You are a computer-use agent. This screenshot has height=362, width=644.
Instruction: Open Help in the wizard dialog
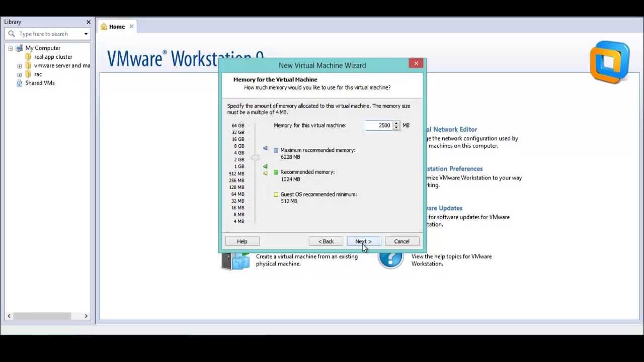242,241
